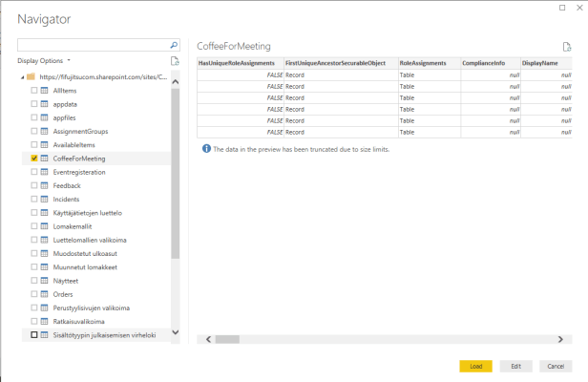
Task: Check the Orders checkbox
Action: tap(34, 294)
